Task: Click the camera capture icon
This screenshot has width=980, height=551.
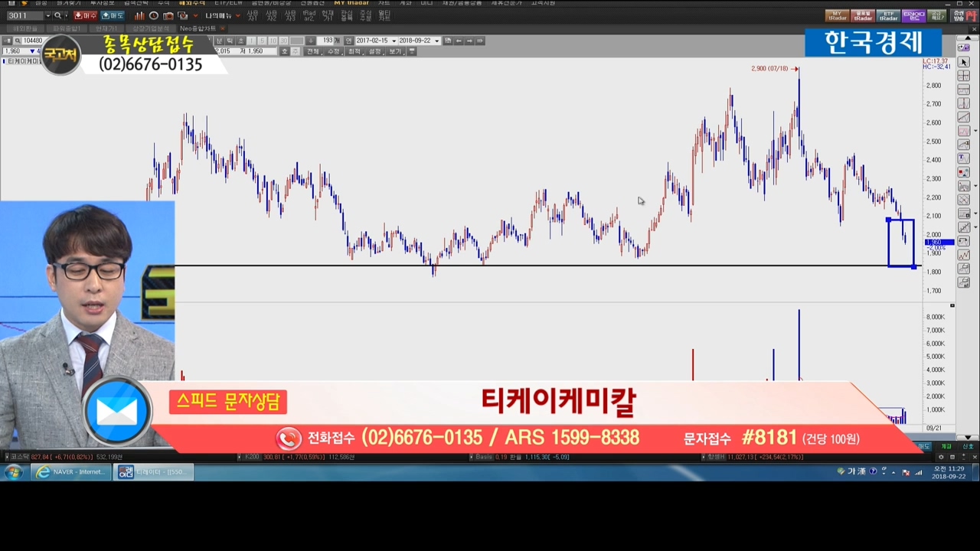Action: [x=168, y=15]
